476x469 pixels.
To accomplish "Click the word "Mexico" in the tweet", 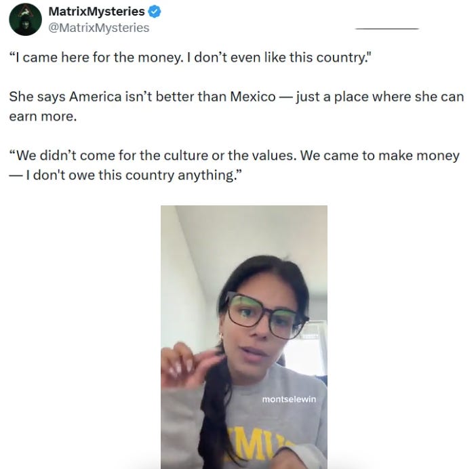I will [253, 97].
